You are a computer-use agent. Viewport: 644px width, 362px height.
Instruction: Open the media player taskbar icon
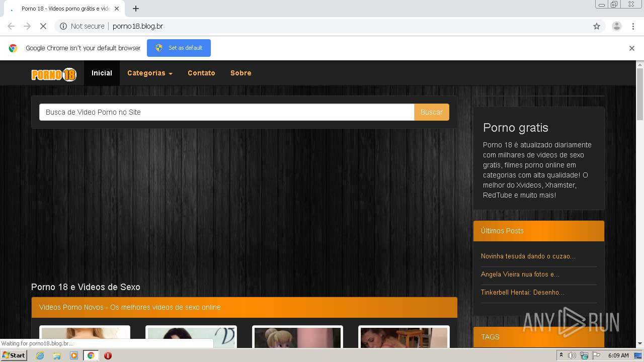74,355
